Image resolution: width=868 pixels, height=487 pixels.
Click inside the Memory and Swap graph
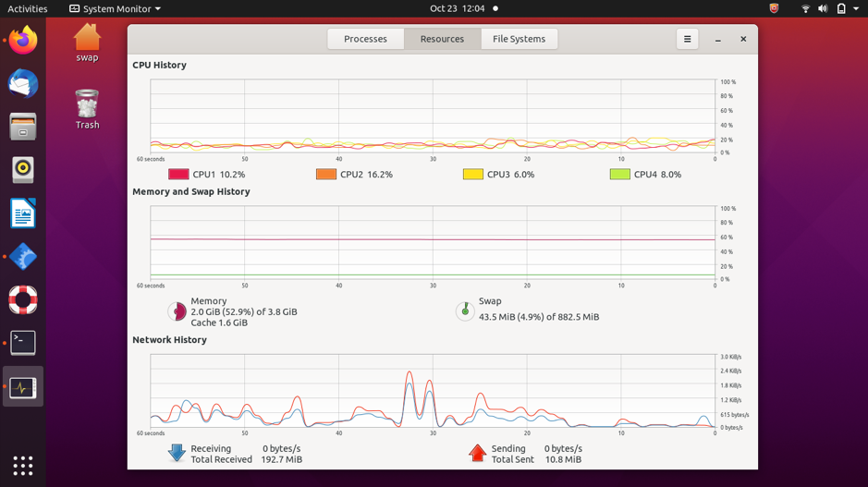coord(433,243)
